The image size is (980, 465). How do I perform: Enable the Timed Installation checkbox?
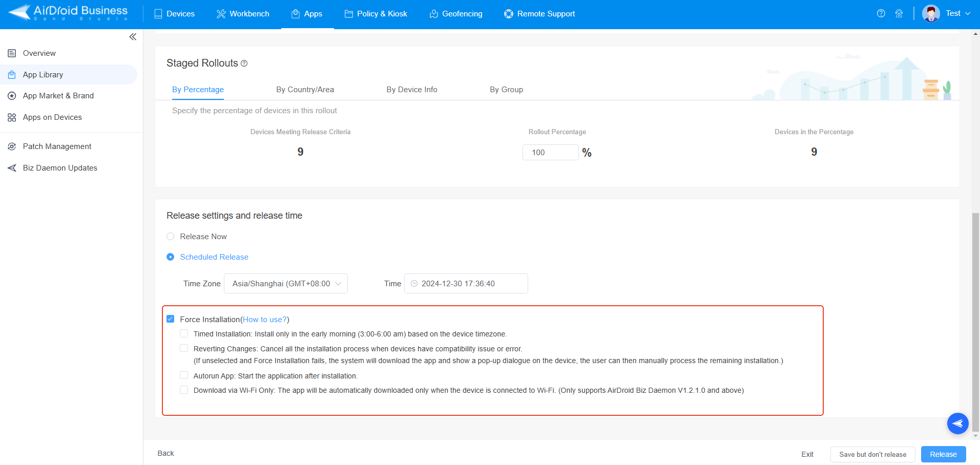(184, 333)
